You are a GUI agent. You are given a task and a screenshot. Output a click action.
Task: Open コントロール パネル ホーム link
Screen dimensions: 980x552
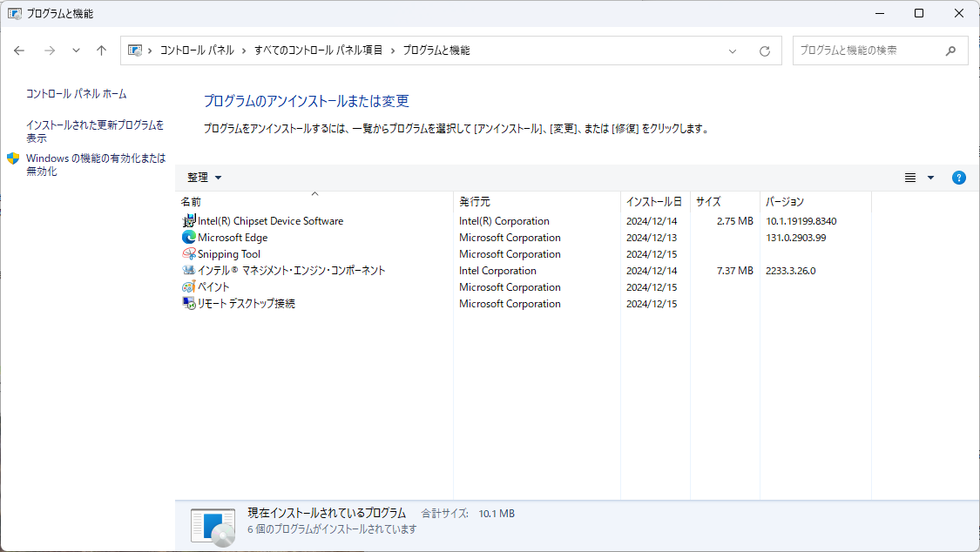pyautogui.click(x=77, y=94)
